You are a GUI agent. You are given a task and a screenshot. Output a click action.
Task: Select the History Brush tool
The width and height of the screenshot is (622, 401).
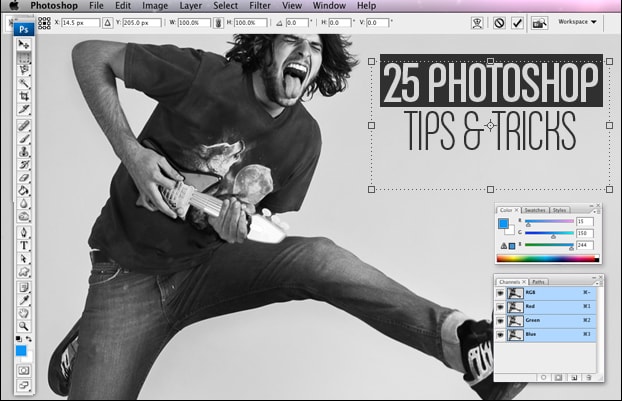pyautogui.click(x=24, y=165)
